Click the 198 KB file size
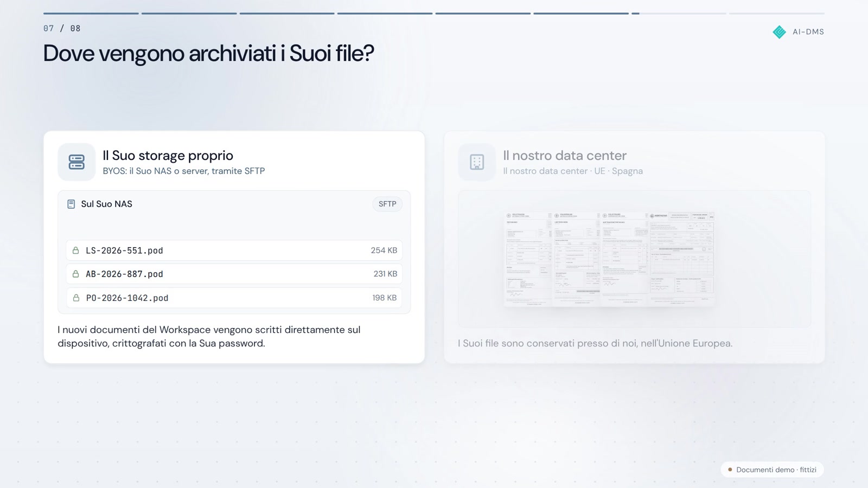The image size is (868, 488). (385, 298)
